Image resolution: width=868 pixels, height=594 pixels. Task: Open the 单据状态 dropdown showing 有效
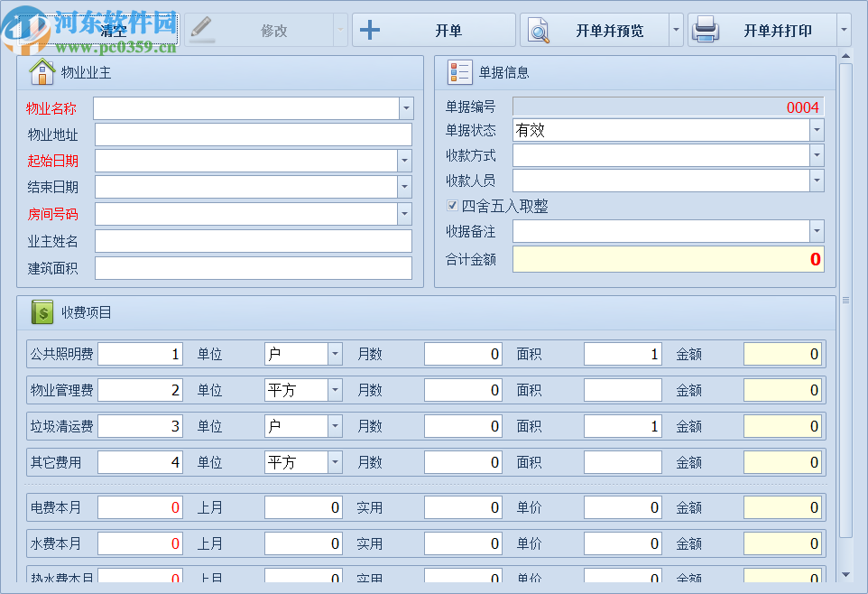tap(817, 130)
